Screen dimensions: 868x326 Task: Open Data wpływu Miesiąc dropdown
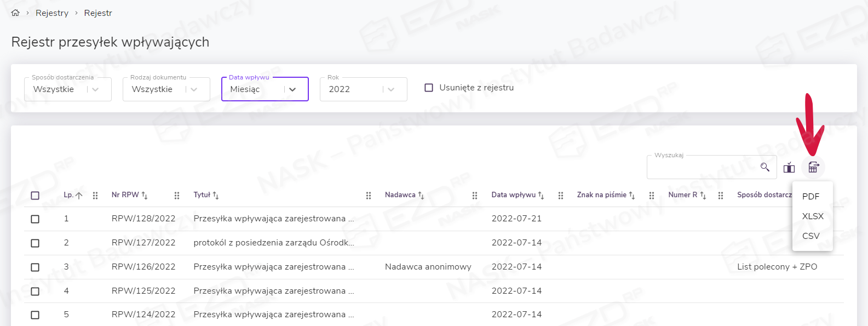pos(265,89)
